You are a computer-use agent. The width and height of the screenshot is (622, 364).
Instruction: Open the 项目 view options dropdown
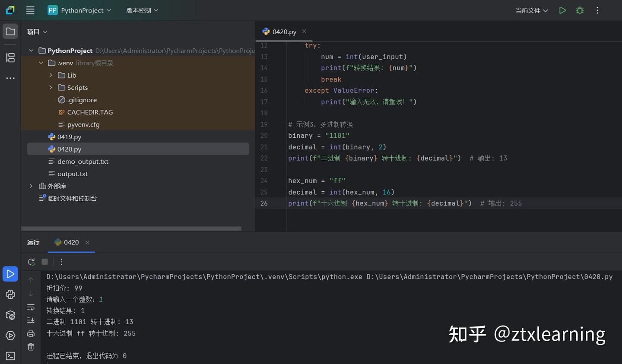click(37, 32)
